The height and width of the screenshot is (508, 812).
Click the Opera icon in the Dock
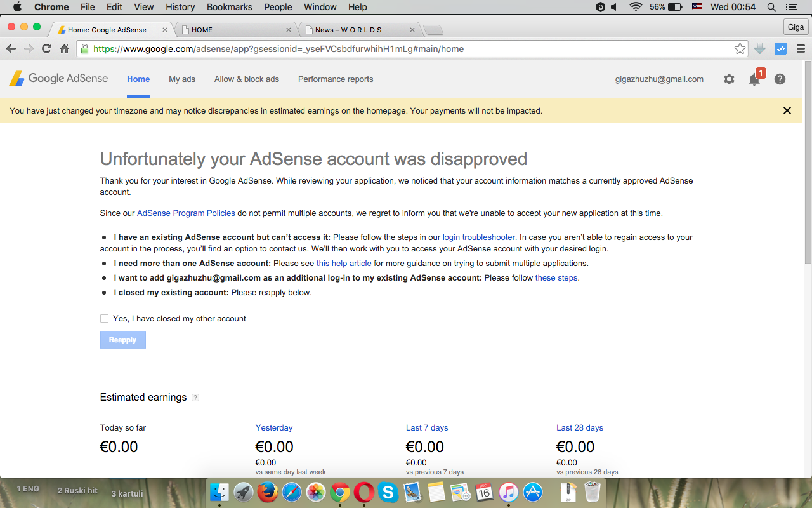364,491
